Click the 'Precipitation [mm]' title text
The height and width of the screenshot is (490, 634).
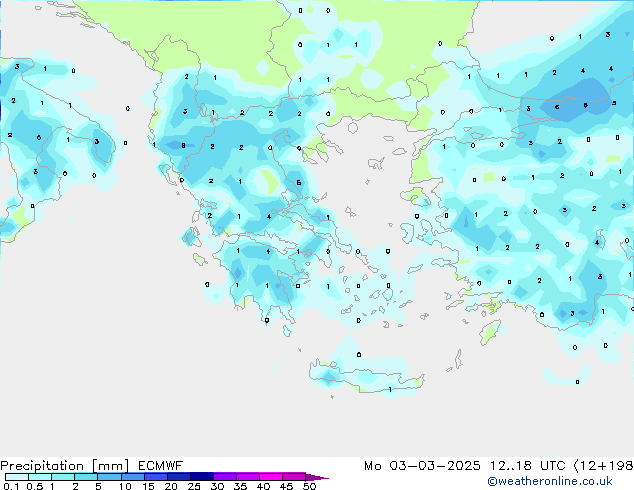[65, 466]
